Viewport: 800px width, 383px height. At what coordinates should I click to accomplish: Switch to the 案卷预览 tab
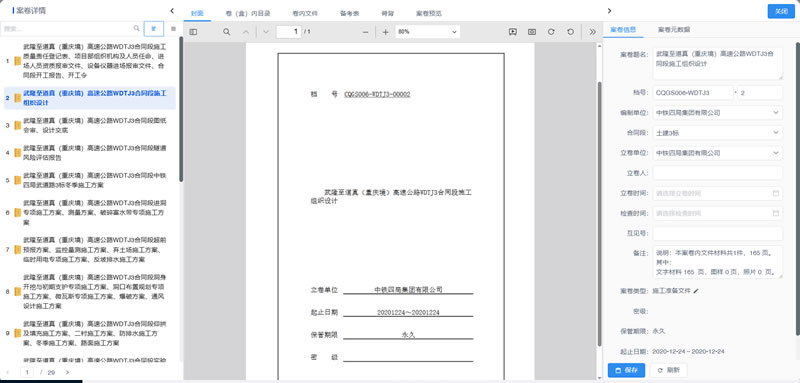tap(429, 13)
